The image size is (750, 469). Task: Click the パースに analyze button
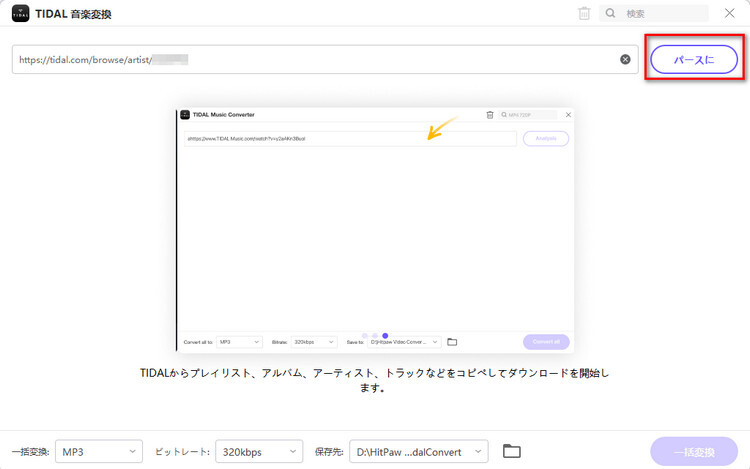694,60
